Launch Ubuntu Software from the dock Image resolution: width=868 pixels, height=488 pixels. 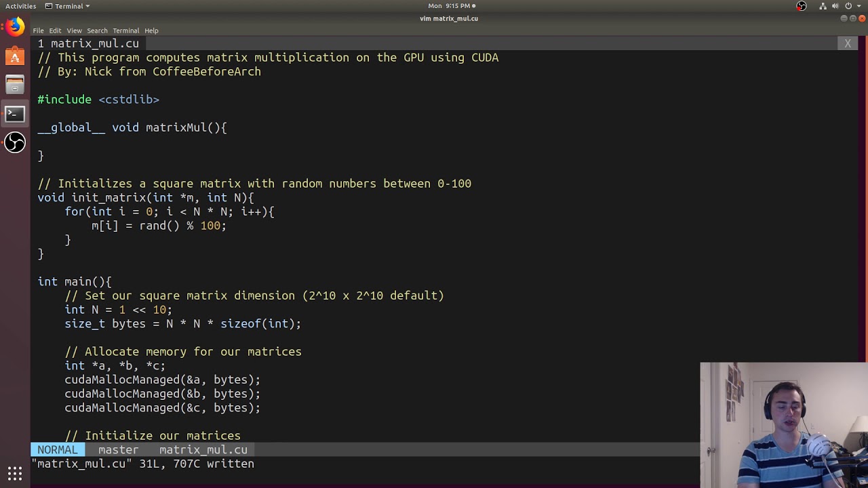[15, 56]
